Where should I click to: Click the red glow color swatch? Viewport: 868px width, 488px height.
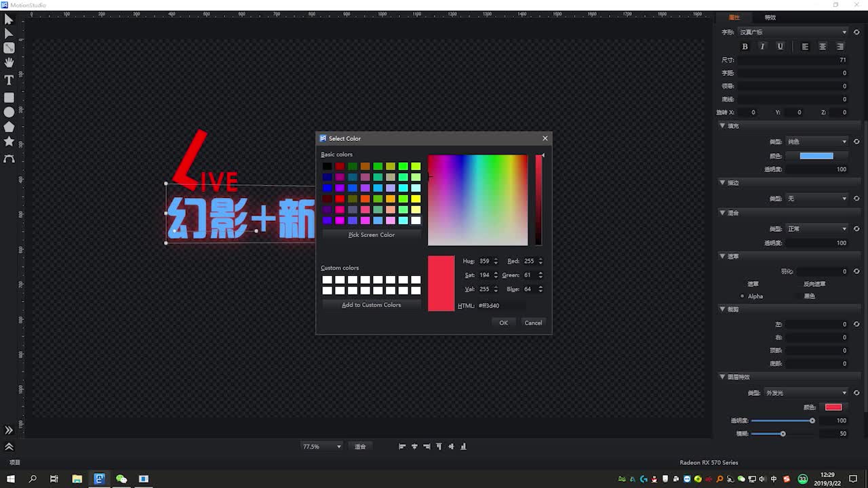pos(833,407)
